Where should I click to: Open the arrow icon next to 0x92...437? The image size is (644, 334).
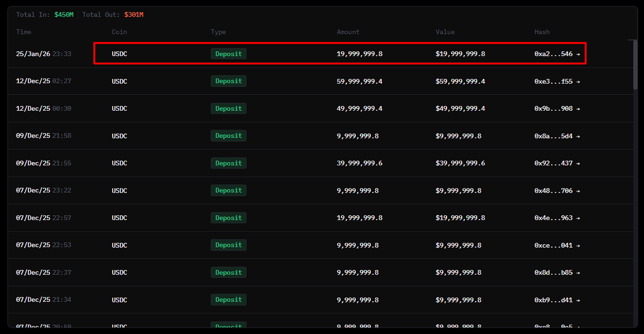[578, 163]
